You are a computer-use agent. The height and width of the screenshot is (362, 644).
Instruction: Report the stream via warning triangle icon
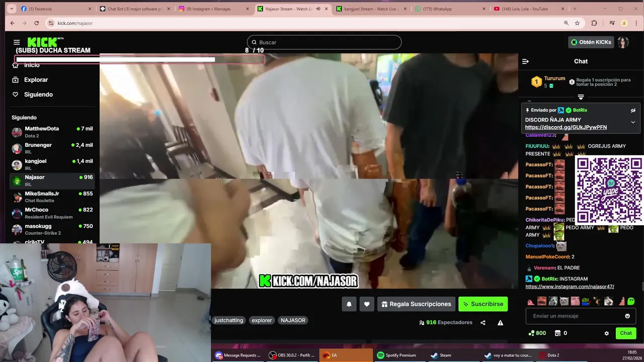pyautogui.click(x=500, y=323)
